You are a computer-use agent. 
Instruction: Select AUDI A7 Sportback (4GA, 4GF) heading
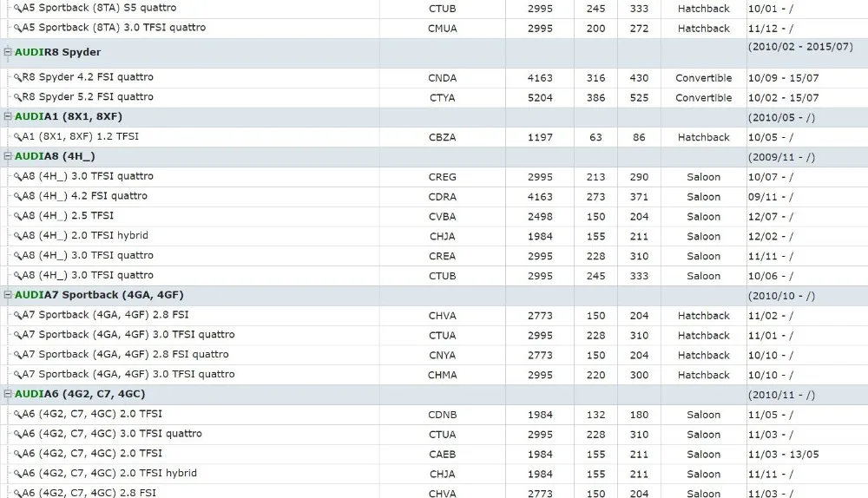click(99, 295)
